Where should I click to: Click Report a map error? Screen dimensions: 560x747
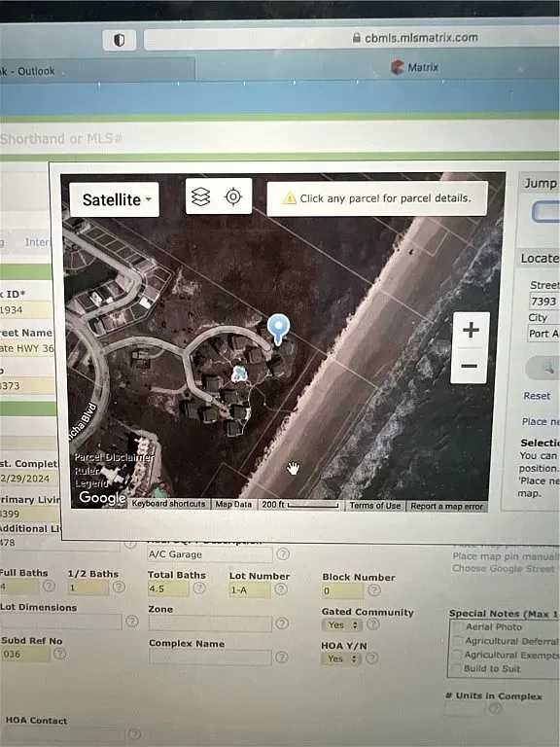(446, 506)
